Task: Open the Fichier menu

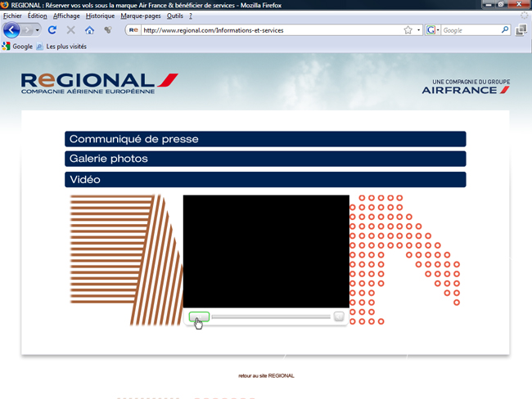Action: coord(12,16)
